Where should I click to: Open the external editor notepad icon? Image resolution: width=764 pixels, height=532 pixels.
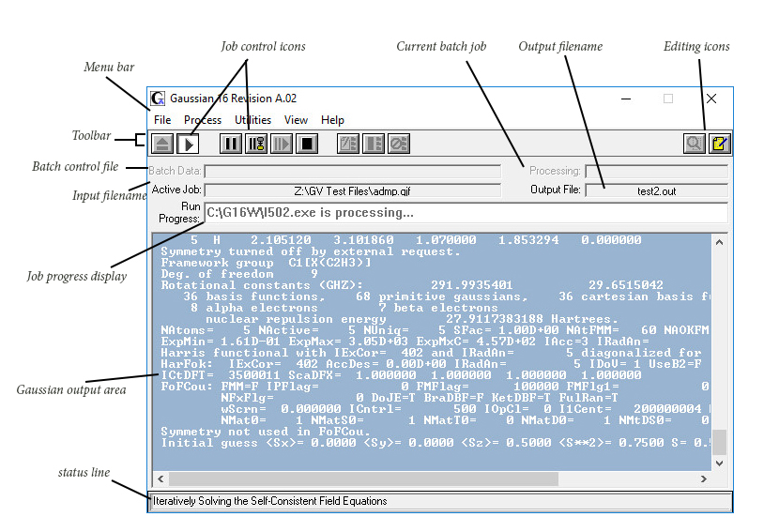point(719,144)
